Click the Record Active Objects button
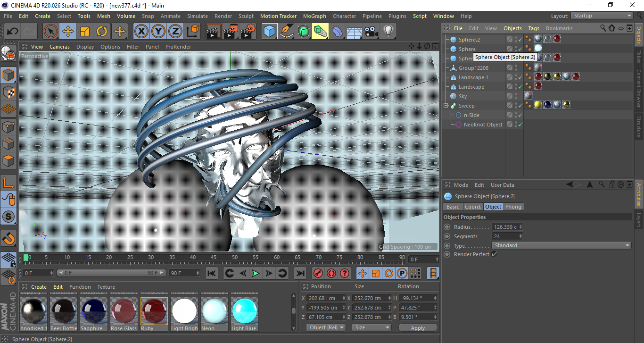Screen dimensions: 644x343 coord(318,273)
